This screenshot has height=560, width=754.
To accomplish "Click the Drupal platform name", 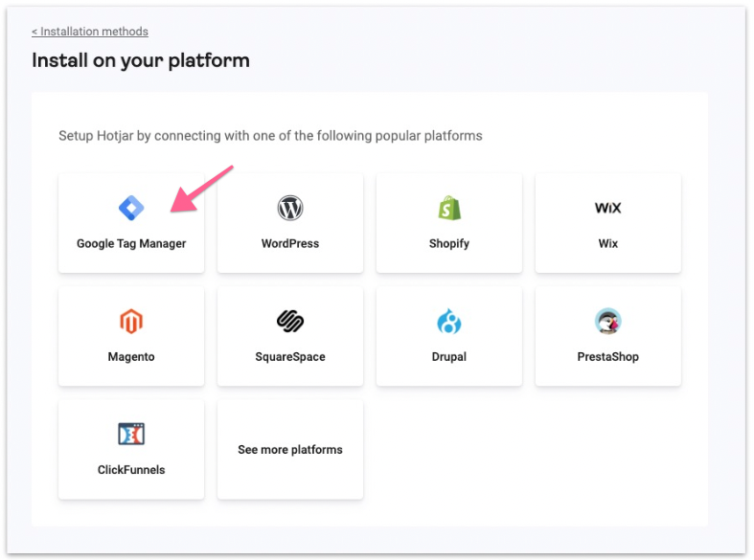I will click(x=449, y=357).
